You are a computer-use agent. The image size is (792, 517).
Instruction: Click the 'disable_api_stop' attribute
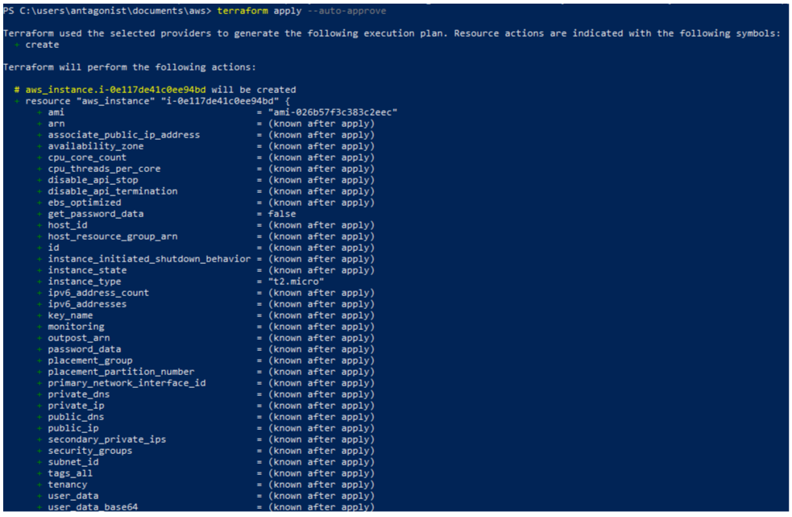[93, 180]
